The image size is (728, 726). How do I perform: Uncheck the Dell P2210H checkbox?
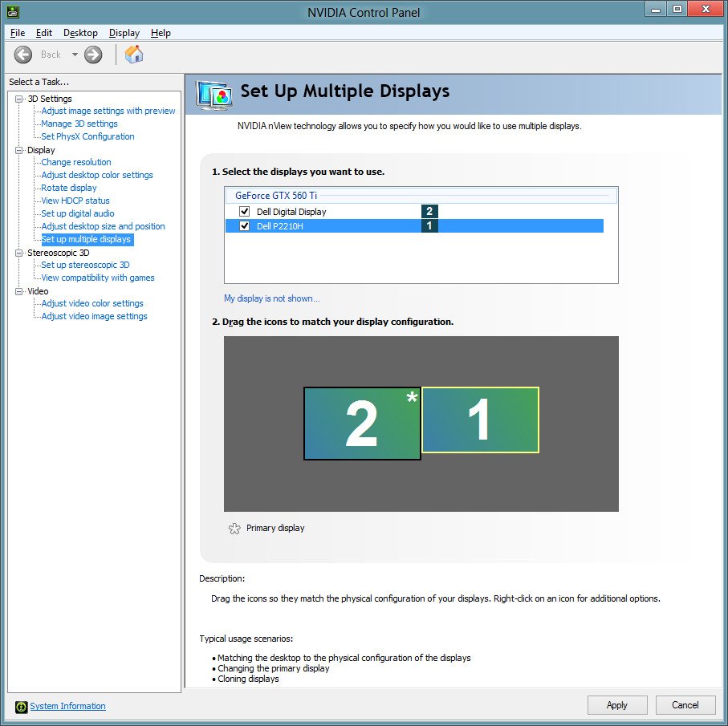click(x=245, y=226)
